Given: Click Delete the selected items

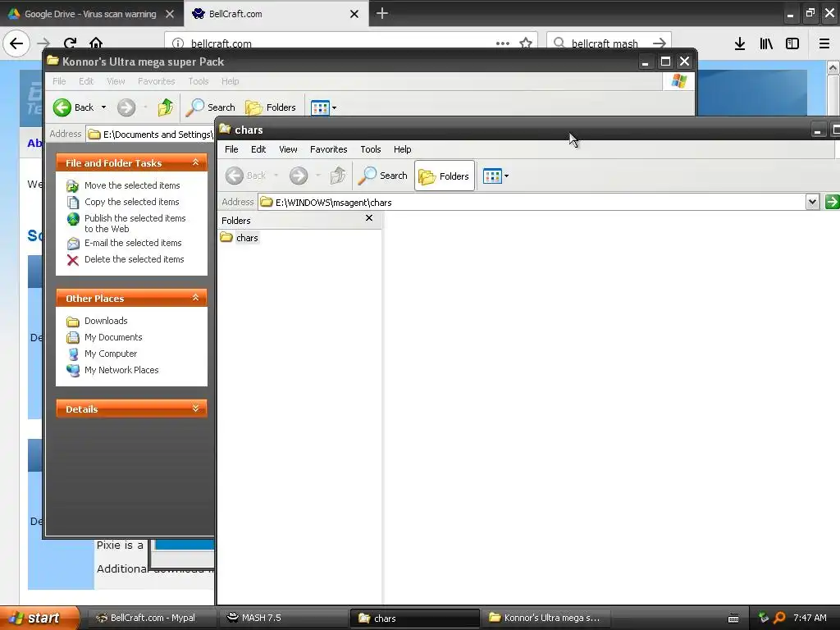Looking at the screenshot, I should coord(134,259).
